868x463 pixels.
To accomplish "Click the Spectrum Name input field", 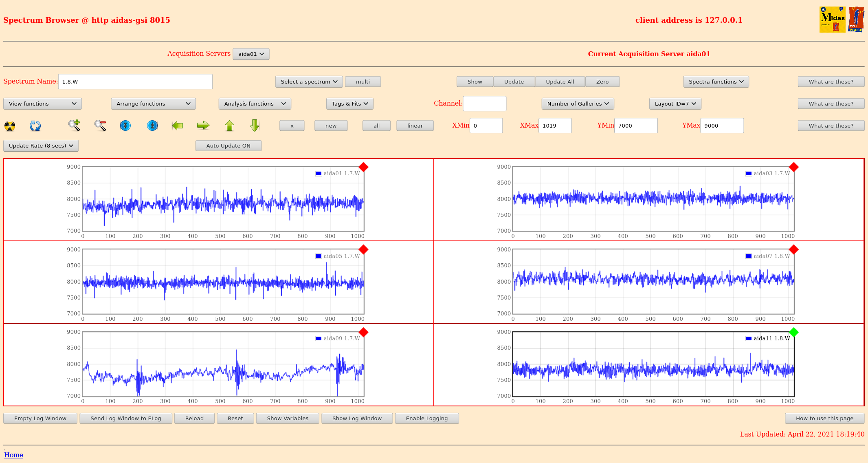I will click(x=135, y=82).
